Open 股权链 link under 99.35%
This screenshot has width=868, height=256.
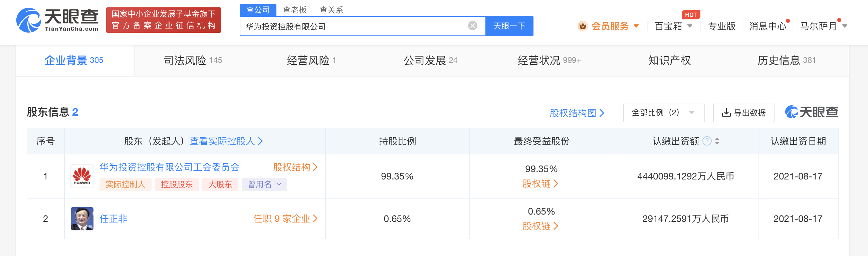(540, 183)
